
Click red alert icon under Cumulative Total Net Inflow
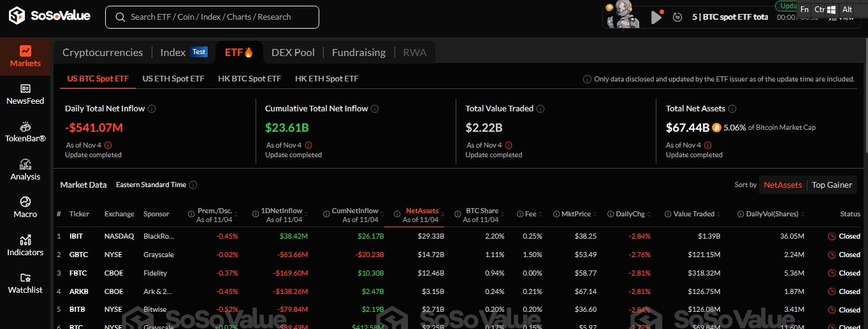[x=308, y=145]
